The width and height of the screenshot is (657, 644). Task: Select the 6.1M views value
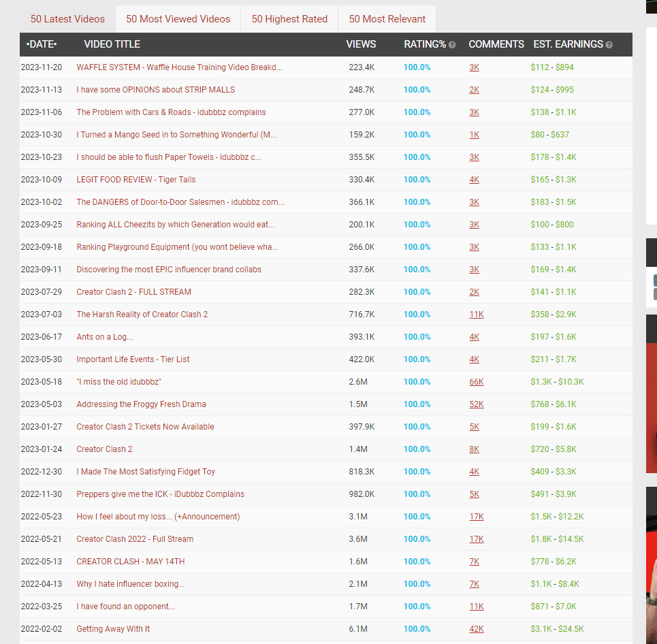pos(358,629)
